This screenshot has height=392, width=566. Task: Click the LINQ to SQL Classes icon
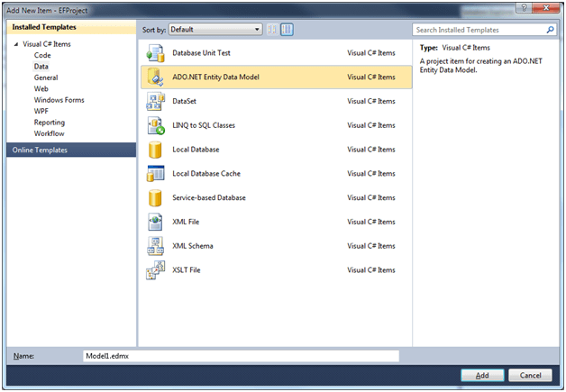tap(156, 125)
